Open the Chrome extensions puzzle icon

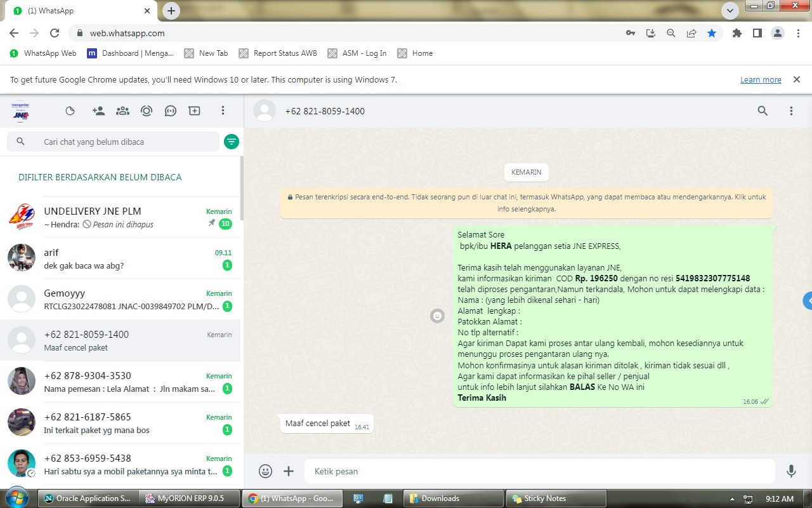(x=737, y=33)
